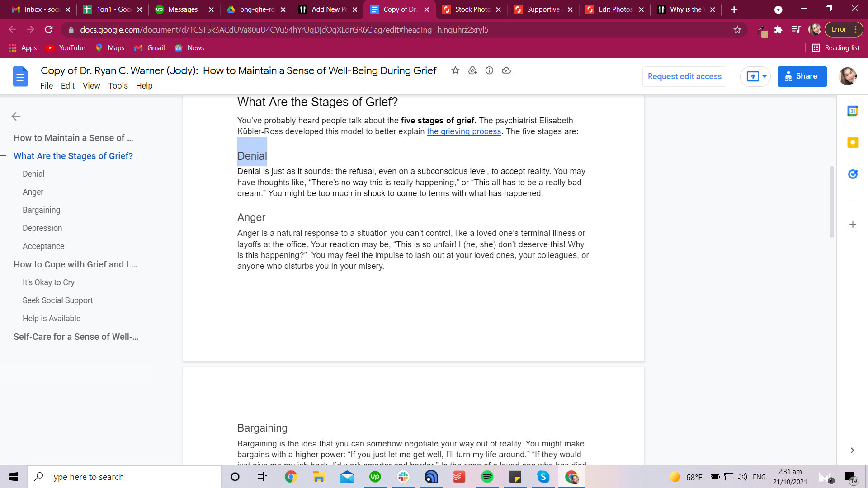Hide side panel with chevron arrow
868x488 pixels.
[852, 450]
